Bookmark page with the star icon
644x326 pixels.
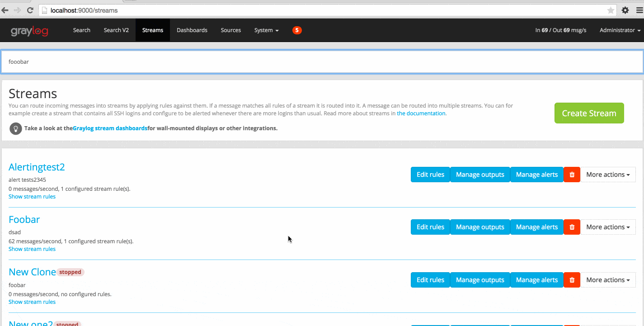click(610, 10)
